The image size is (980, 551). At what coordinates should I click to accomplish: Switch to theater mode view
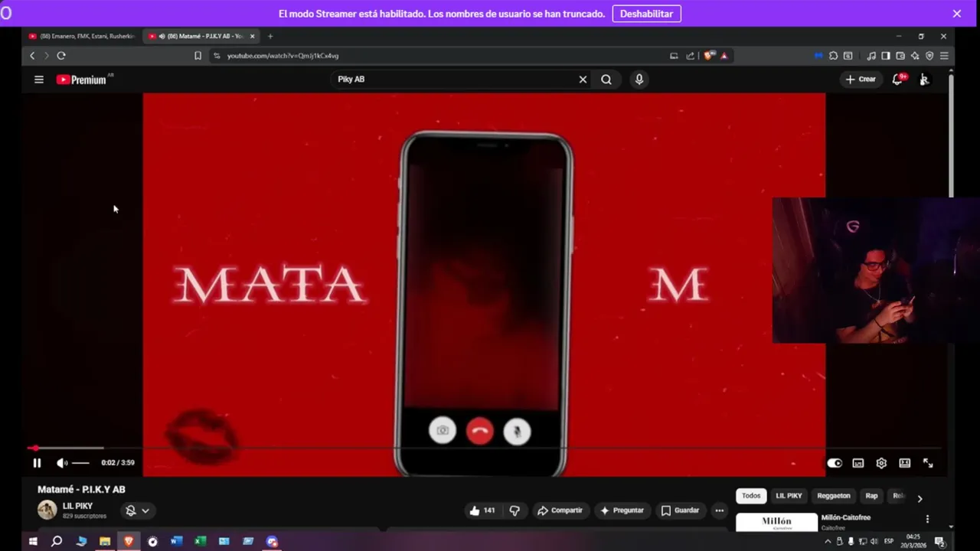(x=905, y=463)
